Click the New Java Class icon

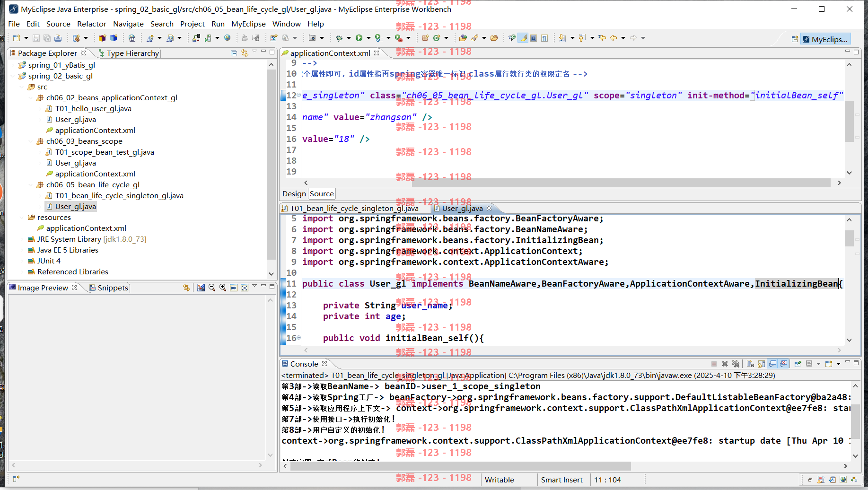437,38
